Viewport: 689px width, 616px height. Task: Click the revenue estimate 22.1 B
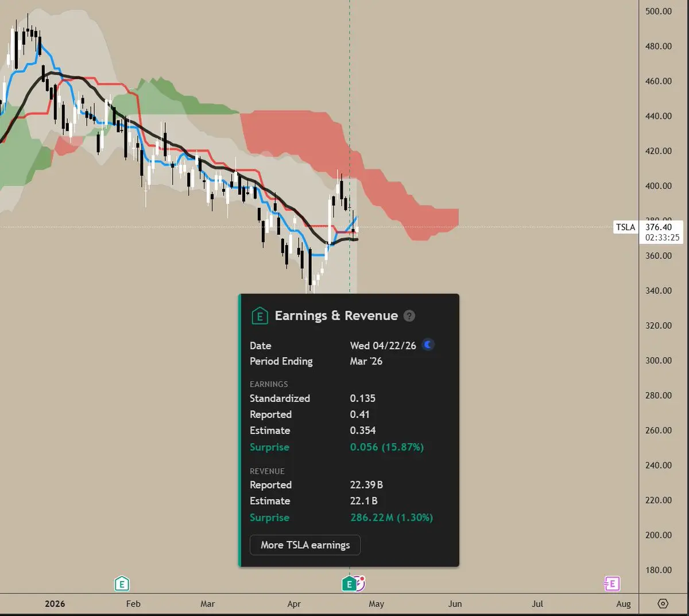(x=364, y=501)
